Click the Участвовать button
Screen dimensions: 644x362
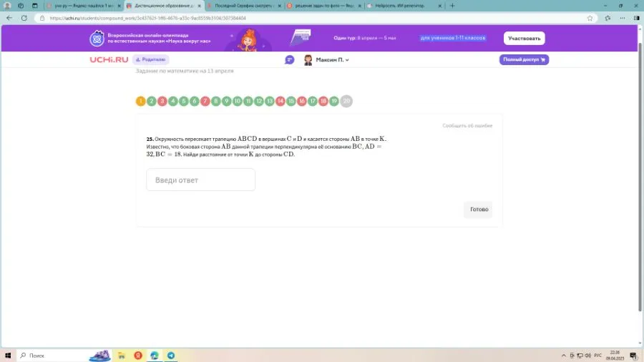pyautogui.click(x=524, y=38)
